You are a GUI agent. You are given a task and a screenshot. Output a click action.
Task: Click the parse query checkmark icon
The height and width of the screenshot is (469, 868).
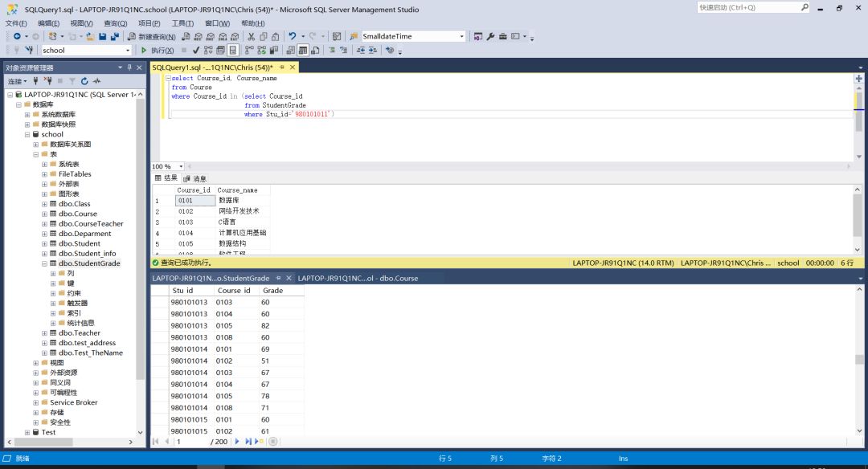(196, 51)
